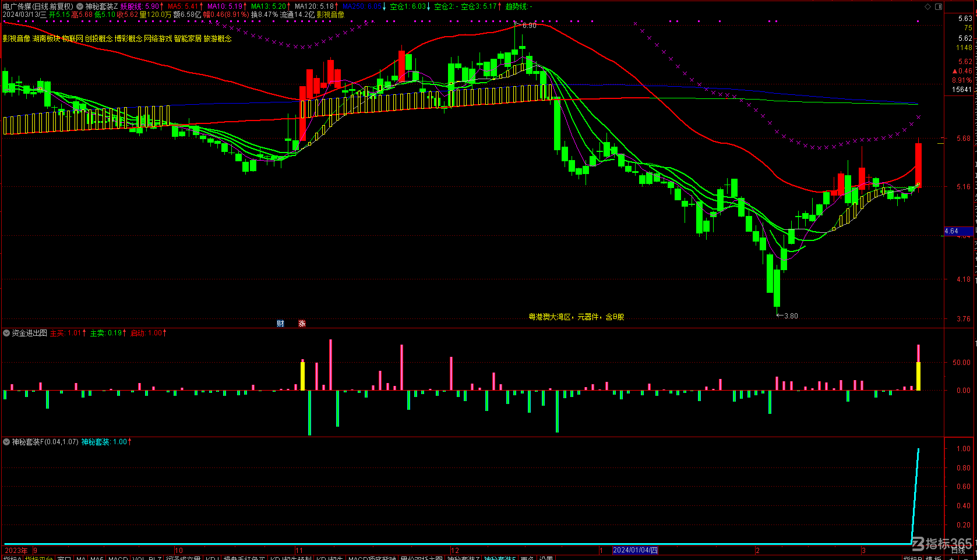
Task: Click the 5.16 price level on right axis
Action: [964, 187]
